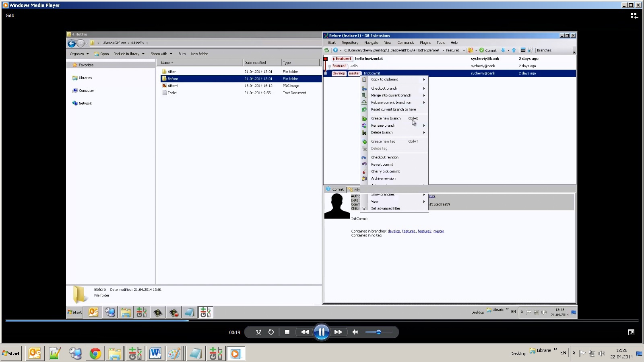Viewport: 644px width, 362px height.
Task: Choose Create new branch from context menu
Action: tap(394, 118)
